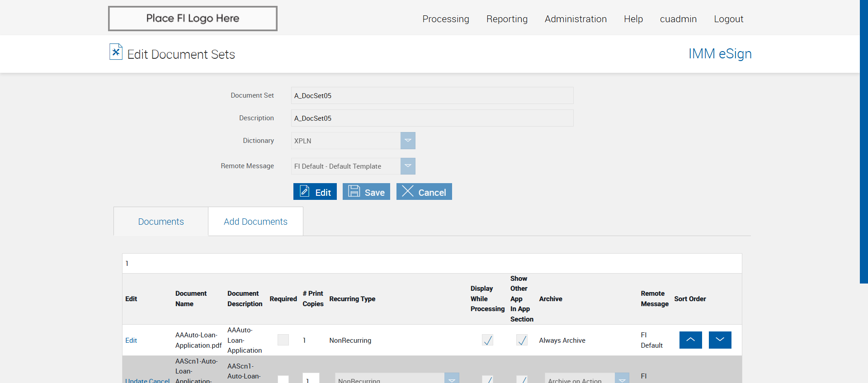Screen dimensions: 868x383
Task: Toggle Show Other App checkbox in first row
Action: click(x=522, y=340)
